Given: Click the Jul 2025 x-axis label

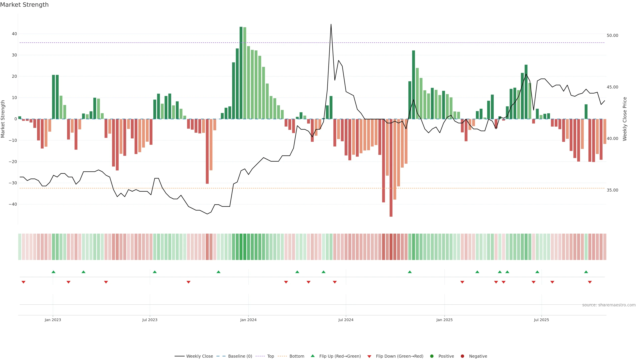Looking at the screenshot, I should tap(541, 320).
